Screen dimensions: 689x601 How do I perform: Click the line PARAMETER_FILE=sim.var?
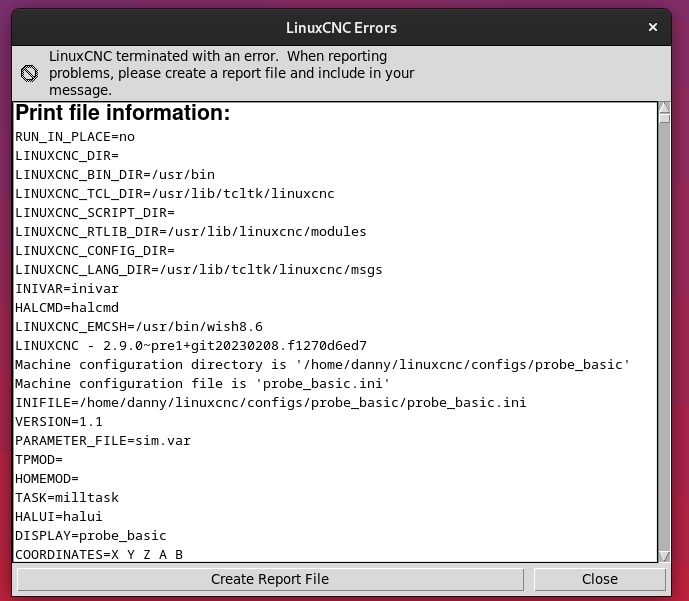pos(103,441)
